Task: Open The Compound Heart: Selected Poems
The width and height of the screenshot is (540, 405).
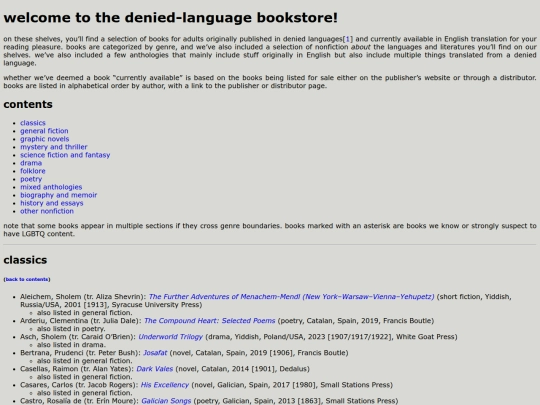Action: [209, 321]
